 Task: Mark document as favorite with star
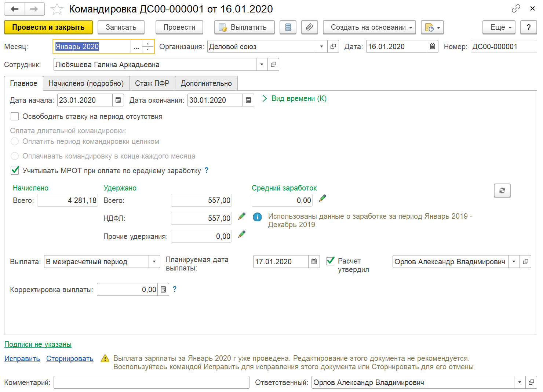tap(57, 9)
